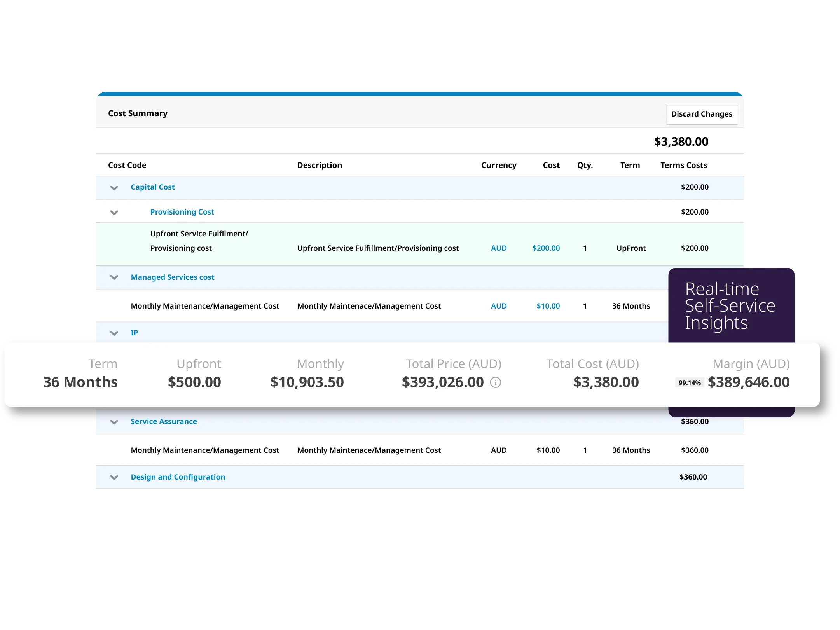Toggle the IP section chevron
The height and width of the screenshot is (630, 840).
coord(114,333)
